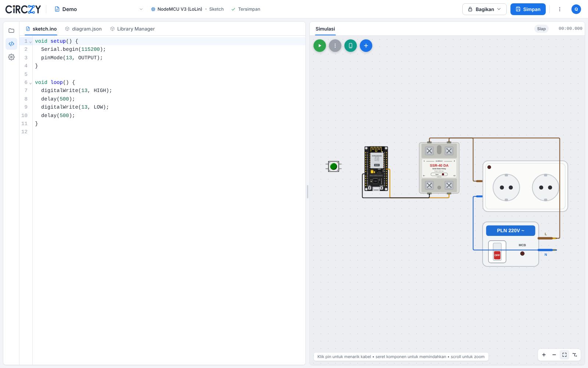This screenshot has width=588, height=368.
Task: Open the Bagikan share dropdown
Action: [484, 9]
